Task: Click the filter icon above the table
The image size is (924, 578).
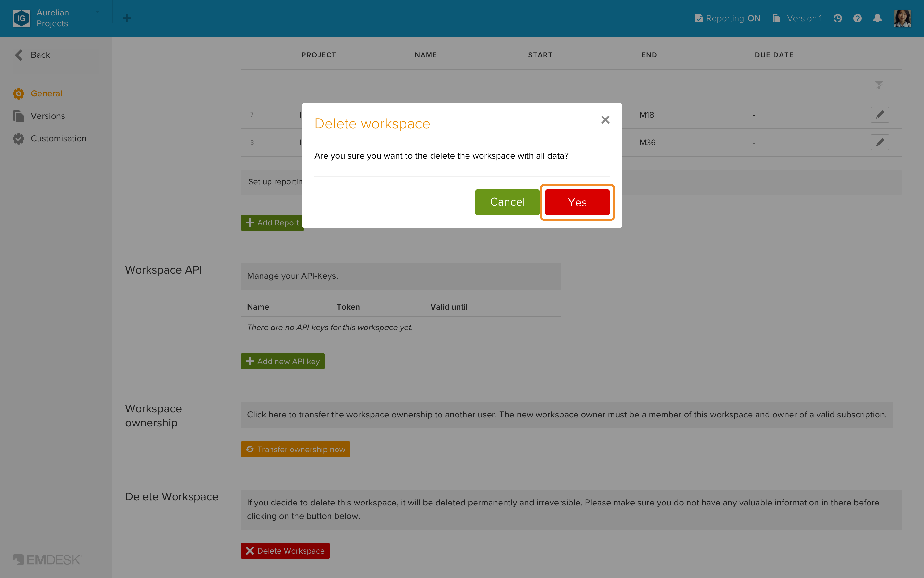Action: (x=879, y=85)
